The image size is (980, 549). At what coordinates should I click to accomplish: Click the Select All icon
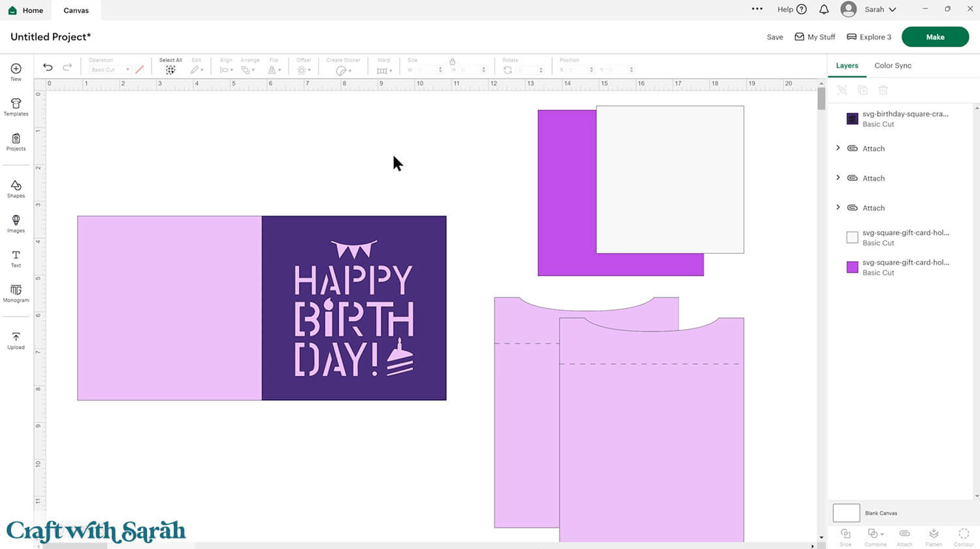[x=171, y=70]
